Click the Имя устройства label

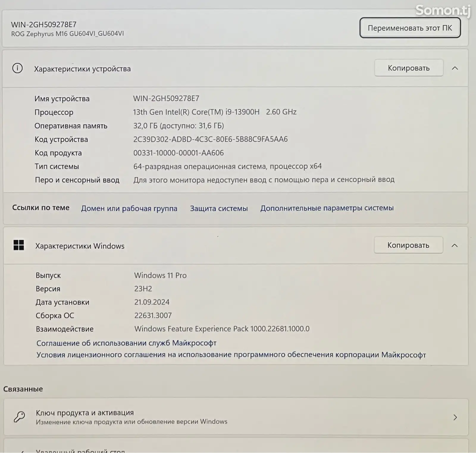[x=62, y=99]
